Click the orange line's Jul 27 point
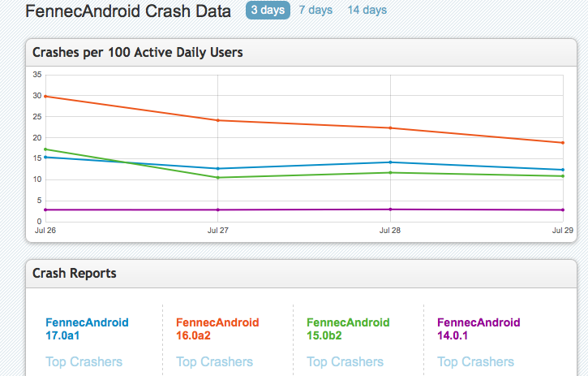The image size is (588, 376). (217, 120)
